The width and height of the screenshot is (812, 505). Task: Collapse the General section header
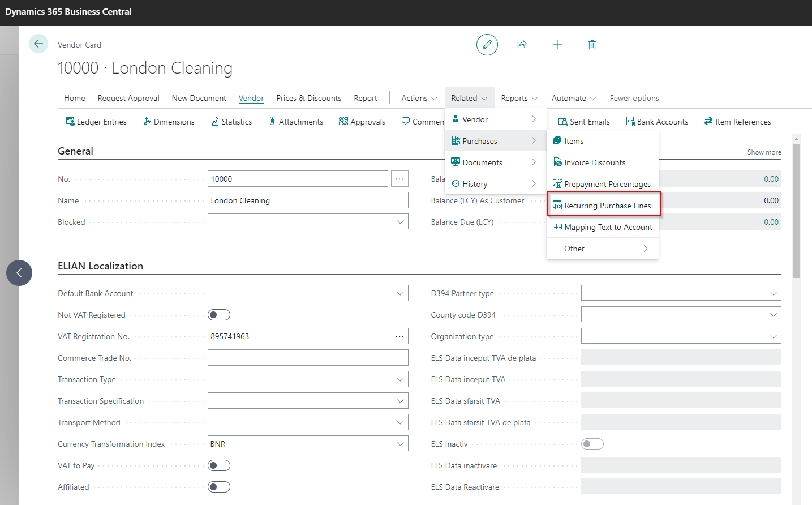click(75, 151)
